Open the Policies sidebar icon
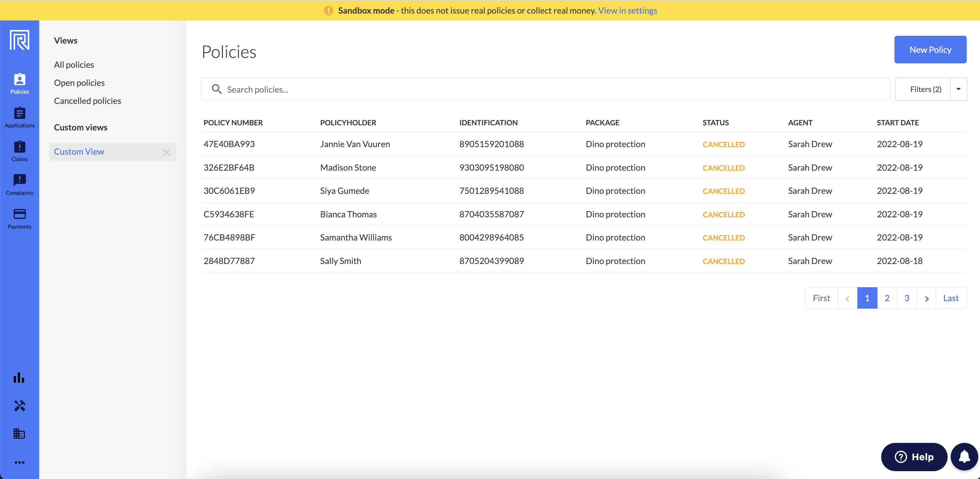The width and height of the screenshot is (980, 479). coord(19,83)
